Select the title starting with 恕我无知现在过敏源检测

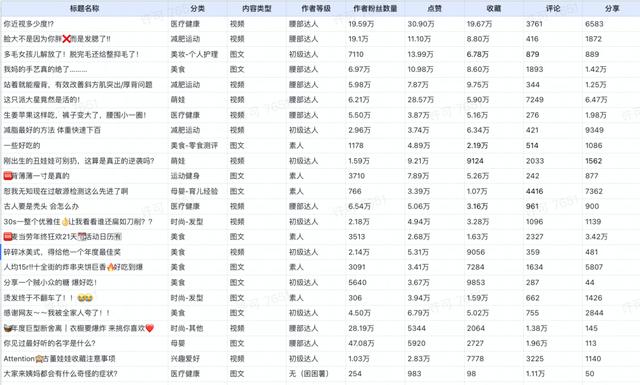[66, 191]
